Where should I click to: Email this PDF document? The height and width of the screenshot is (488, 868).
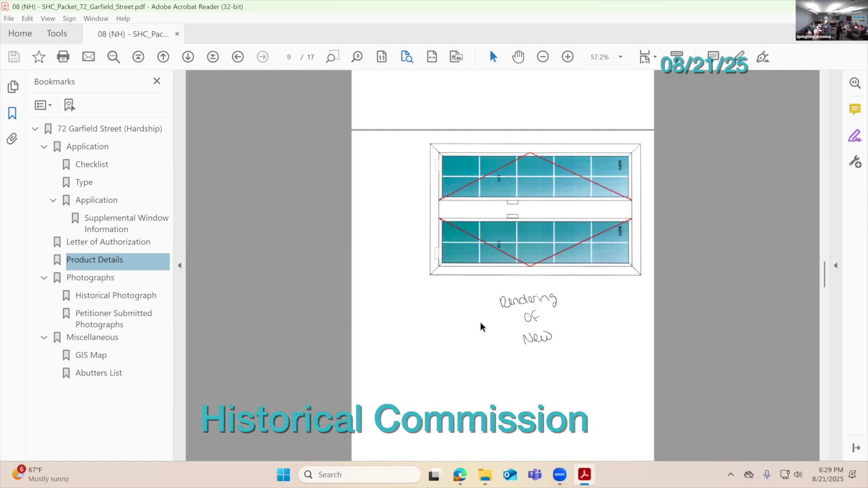coord(88,56)
